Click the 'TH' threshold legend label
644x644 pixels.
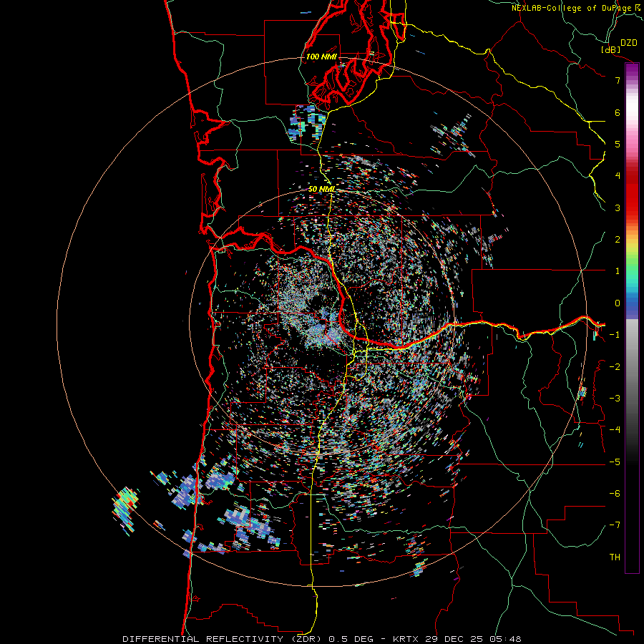pos(615,557)
